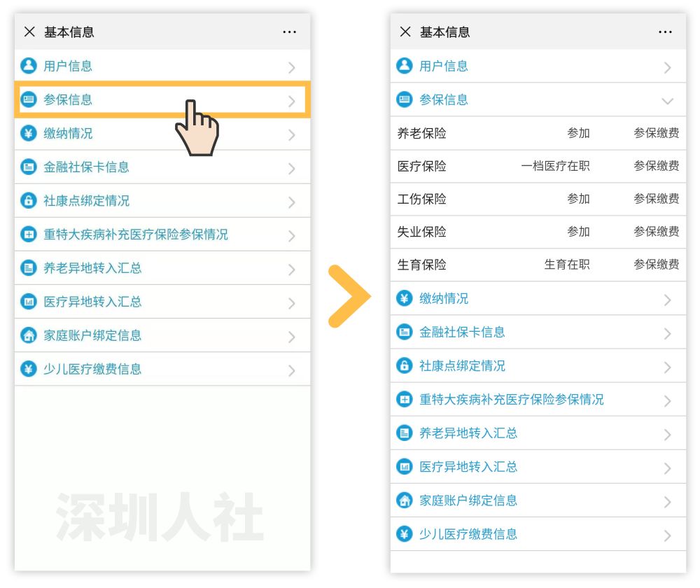
Task: Open the 缴纳情况 row chevron
Action: [292, 133]
